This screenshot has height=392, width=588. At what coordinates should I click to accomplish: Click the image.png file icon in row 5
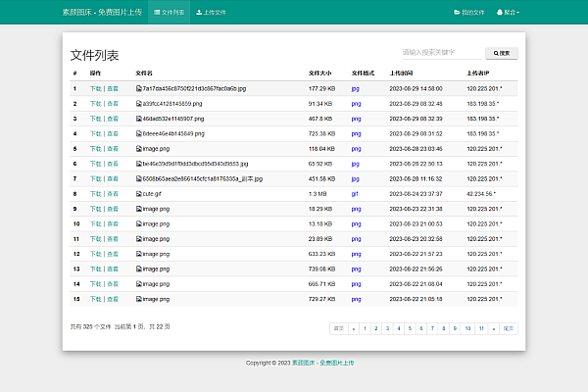139,149
